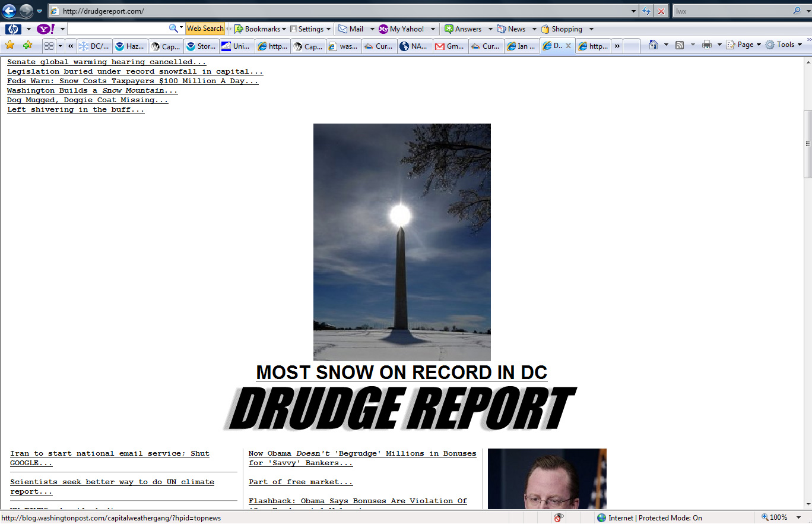Click the lwx search box

[733, 11]
